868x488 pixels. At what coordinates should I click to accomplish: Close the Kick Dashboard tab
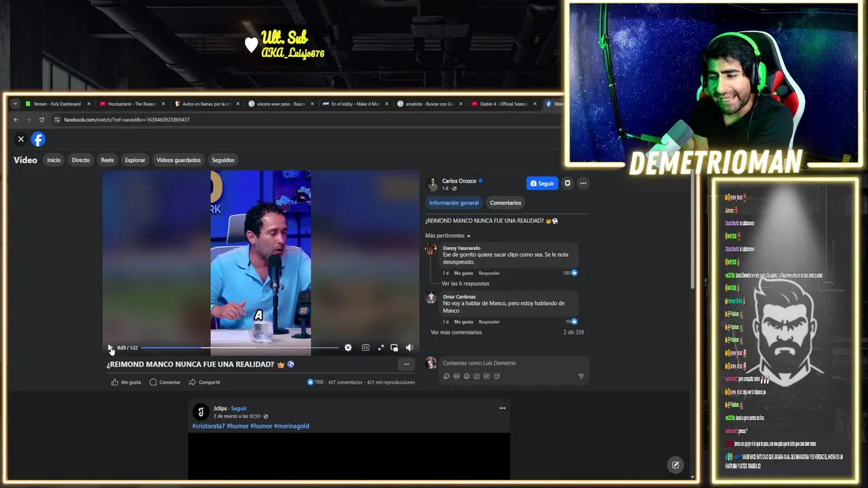click(89, 104)
